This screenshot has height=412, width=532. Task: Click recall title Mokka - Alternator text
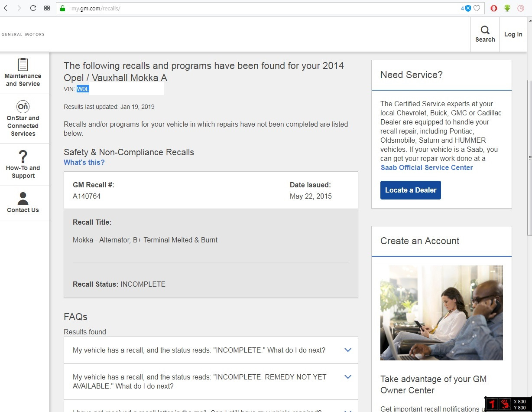[145, 240]
